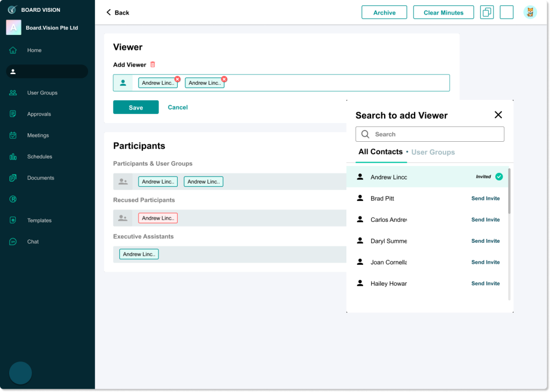Click the contacts list scrollbar

pos(509,191)
